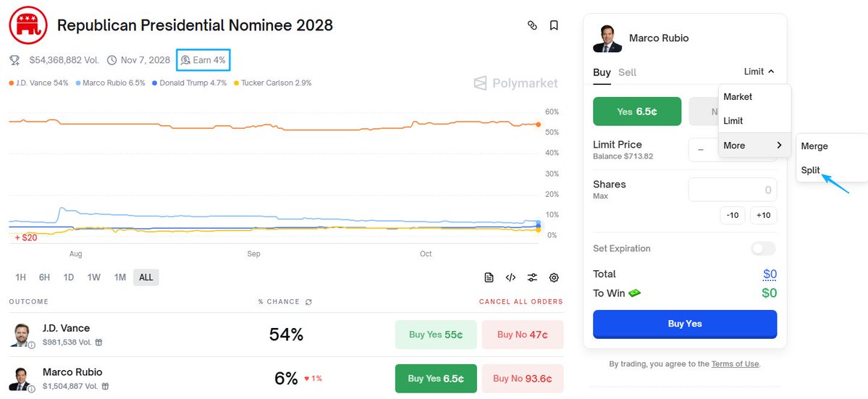Viewport: 868px width, 399px height.
Task: Bookmark this market
Action: pos(554,25)
